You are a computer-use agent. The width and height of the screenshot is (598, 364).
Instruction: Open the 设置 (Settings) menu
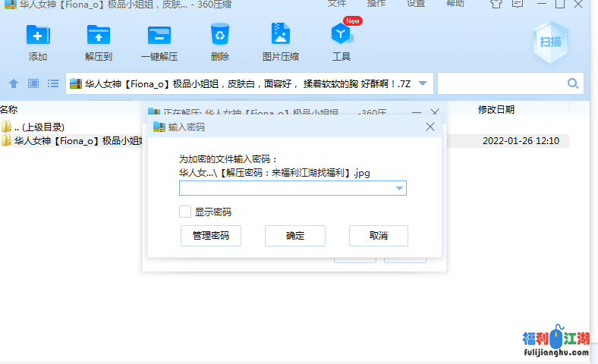(x=416, y=4)
